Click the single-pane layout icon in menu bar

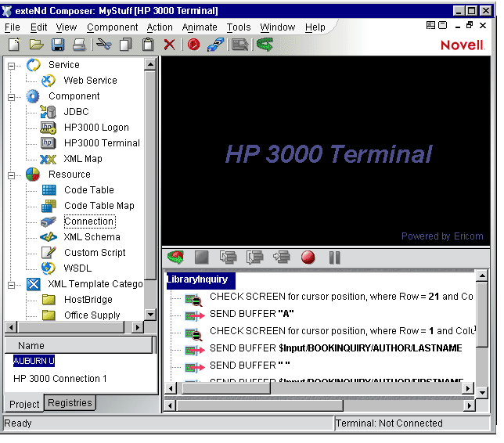click(443, 25)
